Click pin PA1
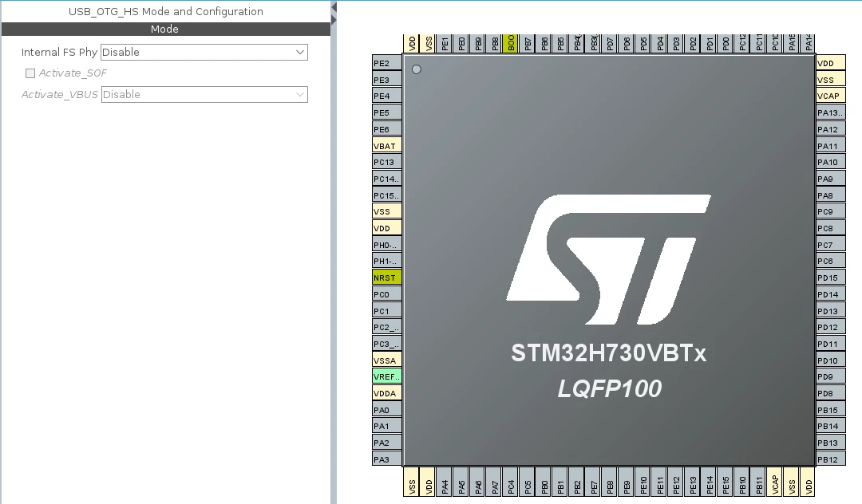The width and height of the screenshot is (862, 504). (387, 426)
